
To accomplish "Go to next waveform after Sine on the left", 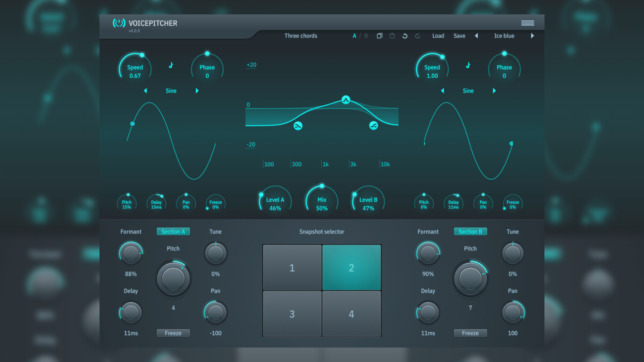I will [x=197, y=90].
